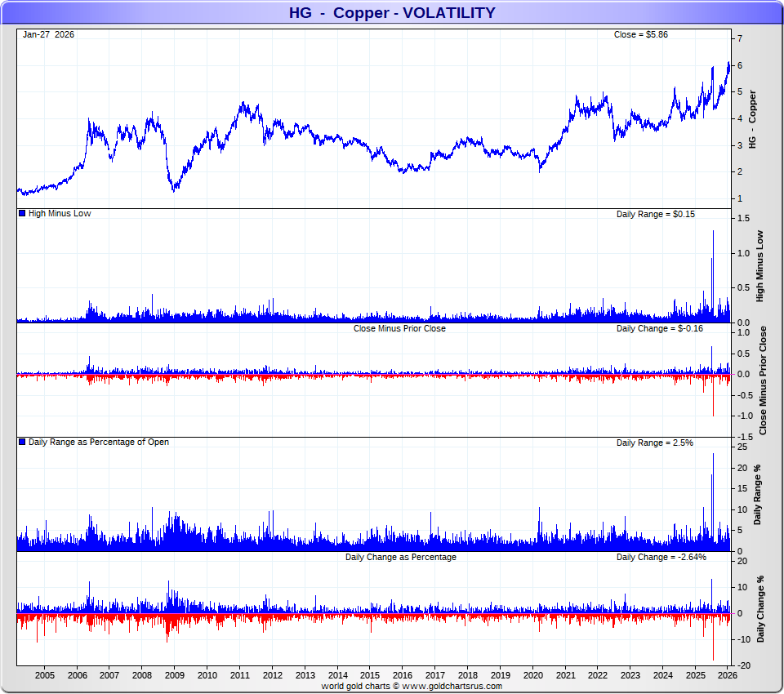Click the vertical 'High Minus Low' axis title
Viewport: 784px width, 694px height.
[x=760, y=266]
